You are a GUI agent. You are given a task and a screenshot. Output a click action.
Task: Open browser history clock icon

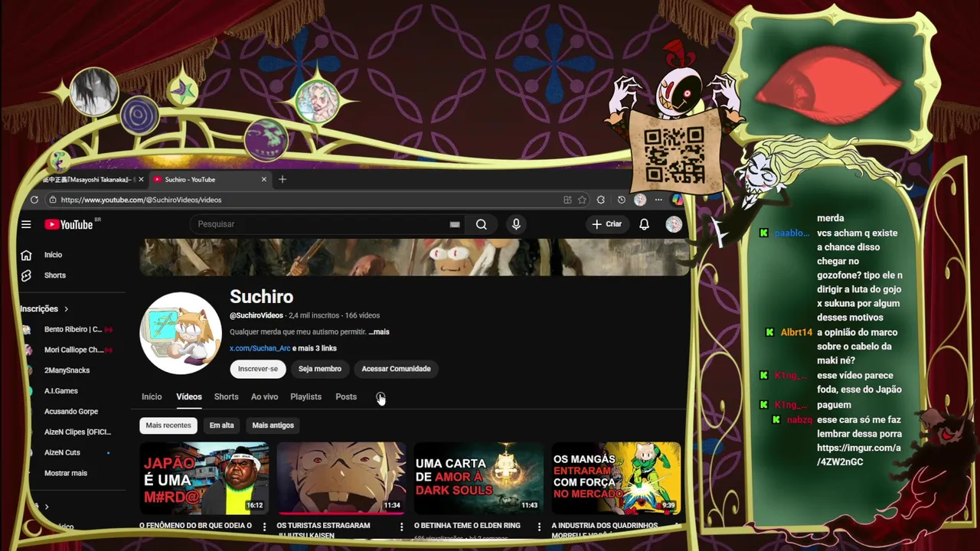(621, 200)
